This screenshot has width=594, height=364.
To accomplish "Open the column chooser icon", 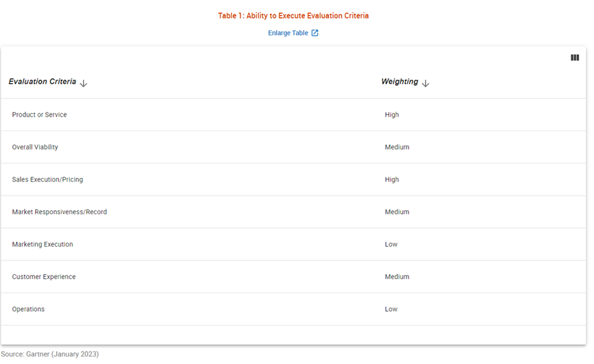I will point(575,58).
